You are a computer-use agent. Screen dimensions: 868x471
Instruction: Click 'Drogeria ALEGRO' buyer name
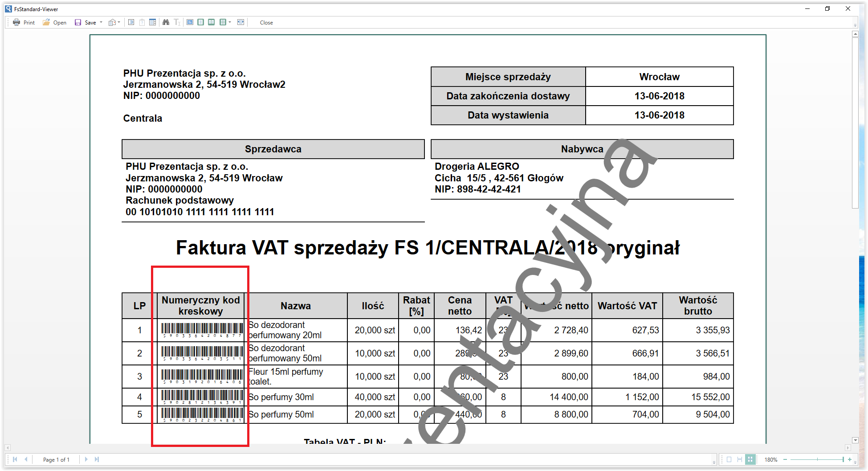tap(477, 167)
